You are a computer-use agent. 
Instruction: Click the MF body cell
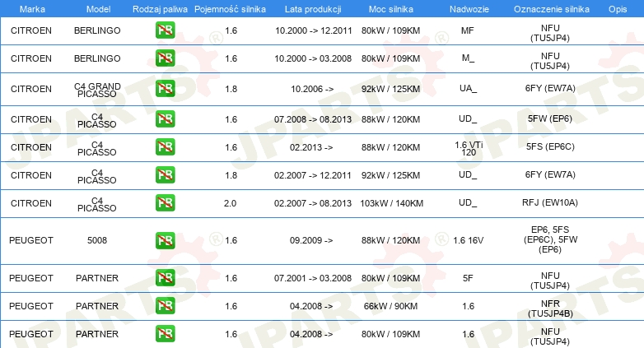click(468, 30)
